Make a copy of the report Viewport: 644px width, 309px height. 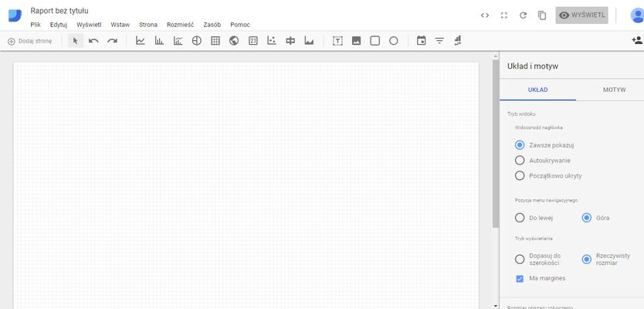[542, 15]
